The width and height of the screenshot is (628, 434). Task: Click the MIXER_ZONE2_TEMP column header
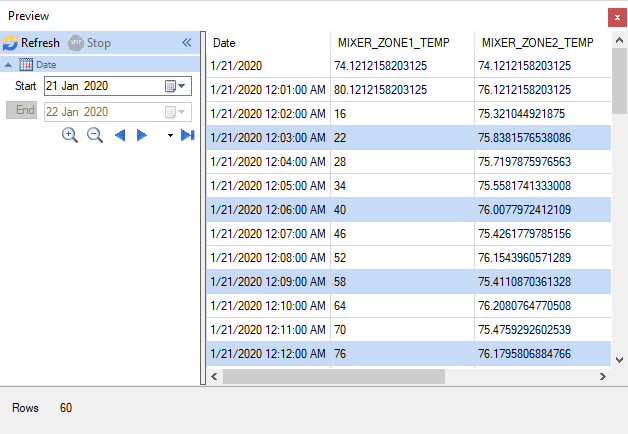coord(543,42)
